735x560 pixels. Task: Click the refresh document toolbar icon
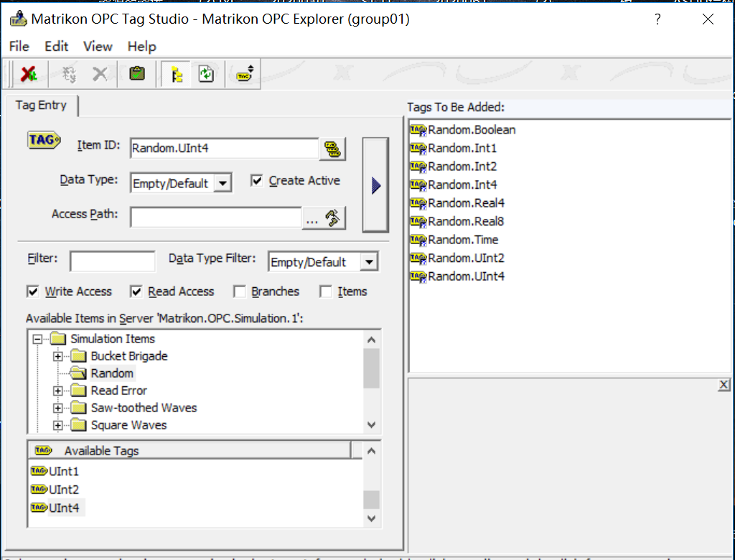(x=206, y=74)
